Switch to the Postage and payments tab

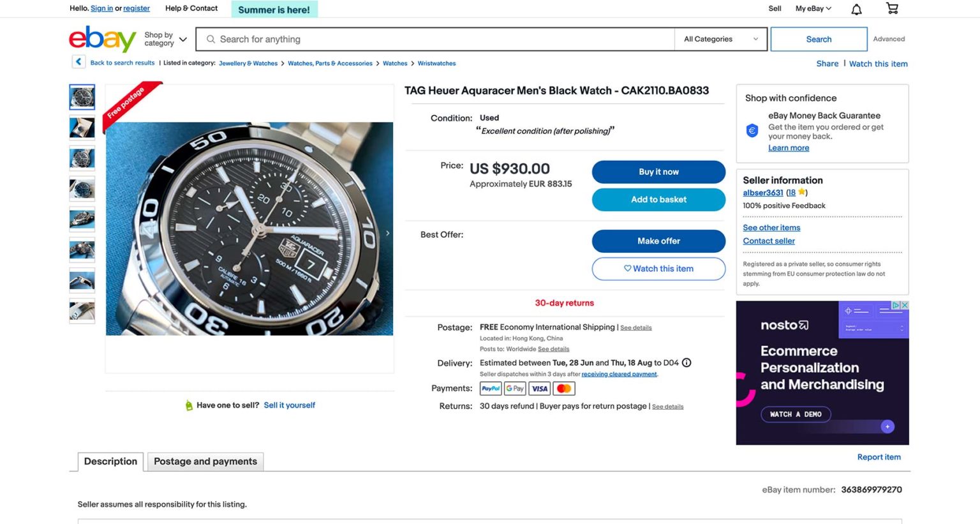point(205,461)
